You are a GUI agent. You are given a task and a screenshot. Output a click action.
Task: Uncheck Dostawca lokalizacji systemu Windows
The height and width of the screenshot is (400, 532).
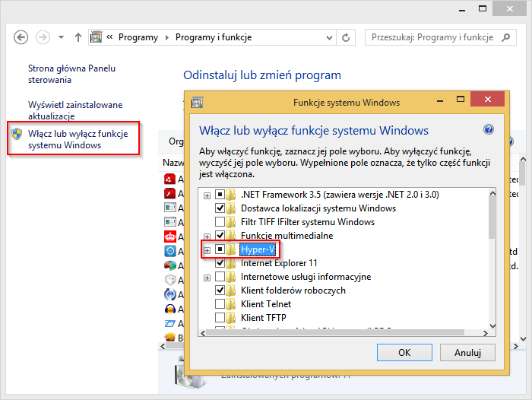220,208
